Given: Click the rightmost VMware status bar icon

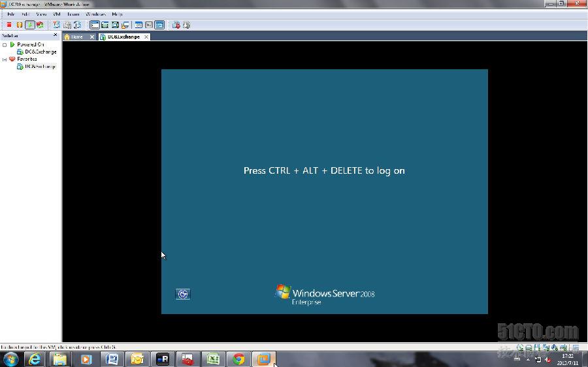Looking at the screenshot, I should [576, 347].
